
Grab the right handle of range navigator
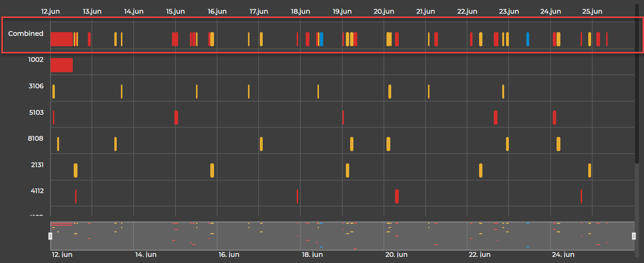point(634,236)
